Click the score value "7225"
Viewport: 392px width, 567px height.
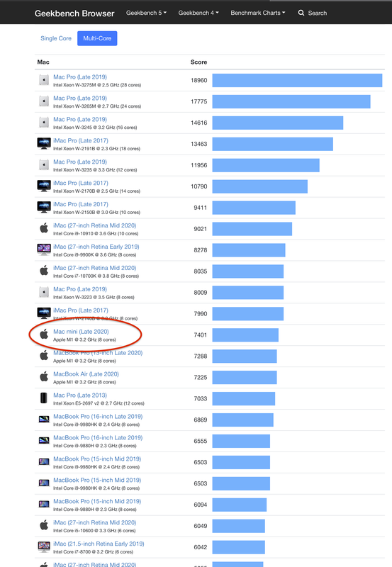pyautogui.click(x=201, y=378)
